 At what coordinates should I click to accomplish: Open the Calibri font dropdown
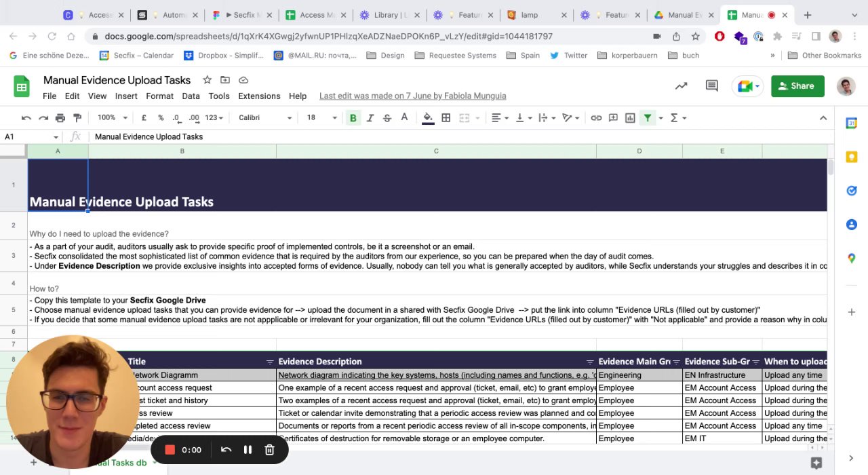click(x=264, y=118)
